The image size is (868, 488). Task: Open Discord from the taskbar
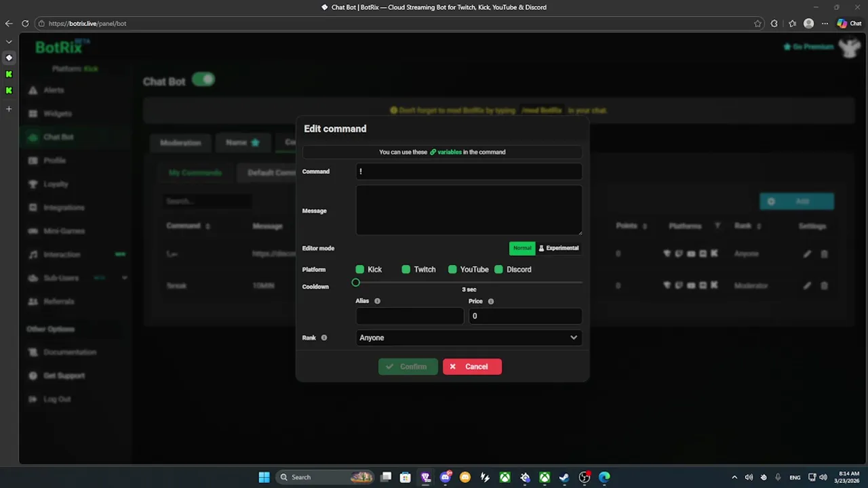(446, 477)
